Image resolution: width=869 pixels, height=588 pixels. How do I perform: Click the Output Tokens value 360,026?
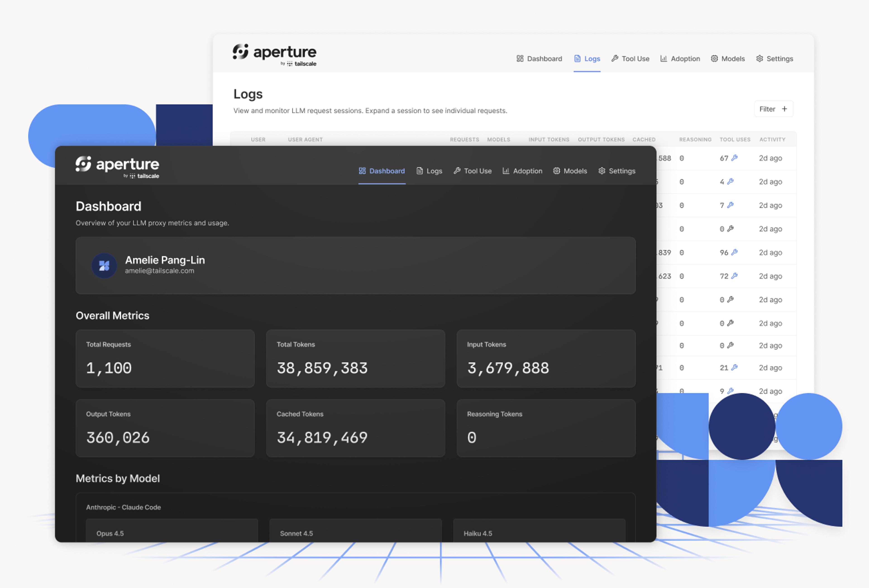coord(118,438)
